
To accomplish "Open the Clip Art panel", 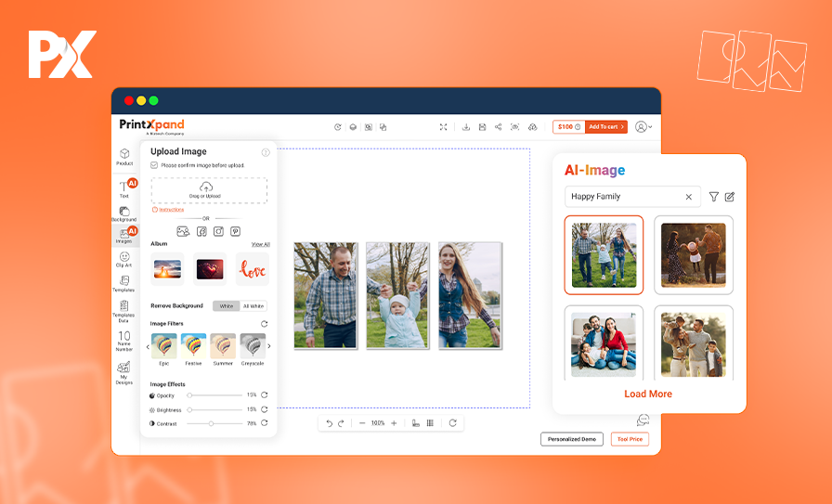I will 124,259.
